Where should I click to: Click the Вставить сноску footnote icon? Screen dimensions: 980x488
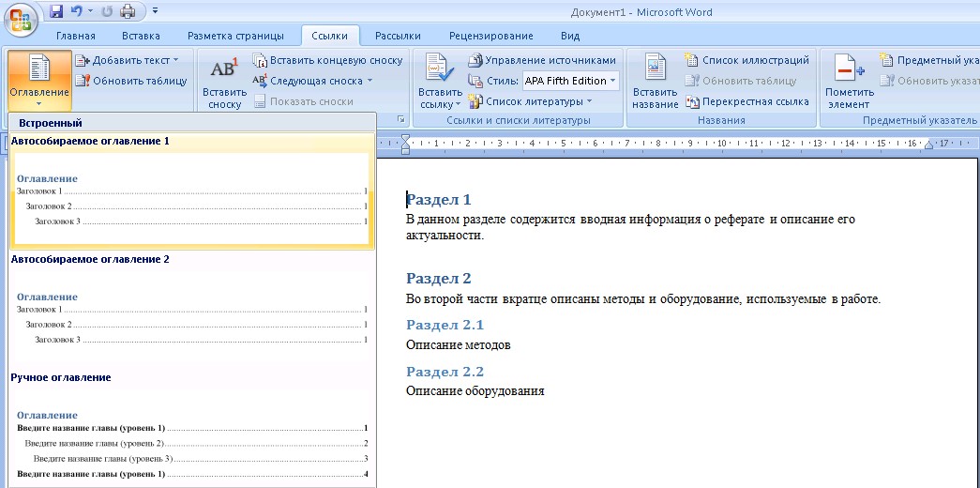tap(224, 84)
